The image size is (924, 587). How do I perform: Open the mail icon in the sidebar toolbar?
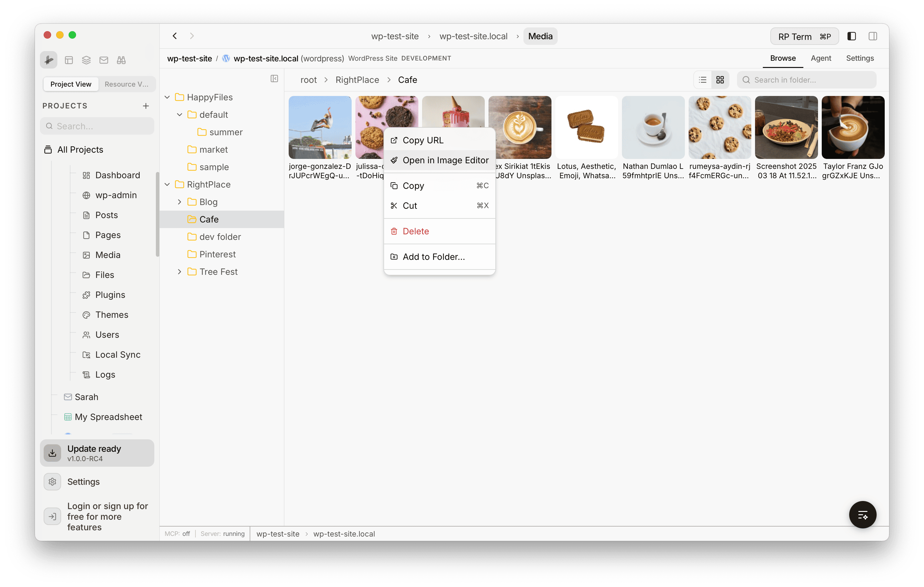[103, 60]
